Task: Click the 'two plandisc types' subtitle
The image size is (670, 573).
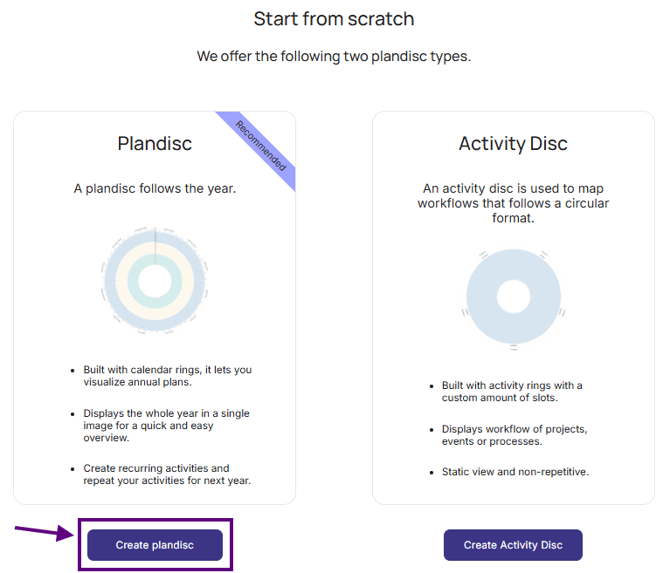Action: pos(334,56)
